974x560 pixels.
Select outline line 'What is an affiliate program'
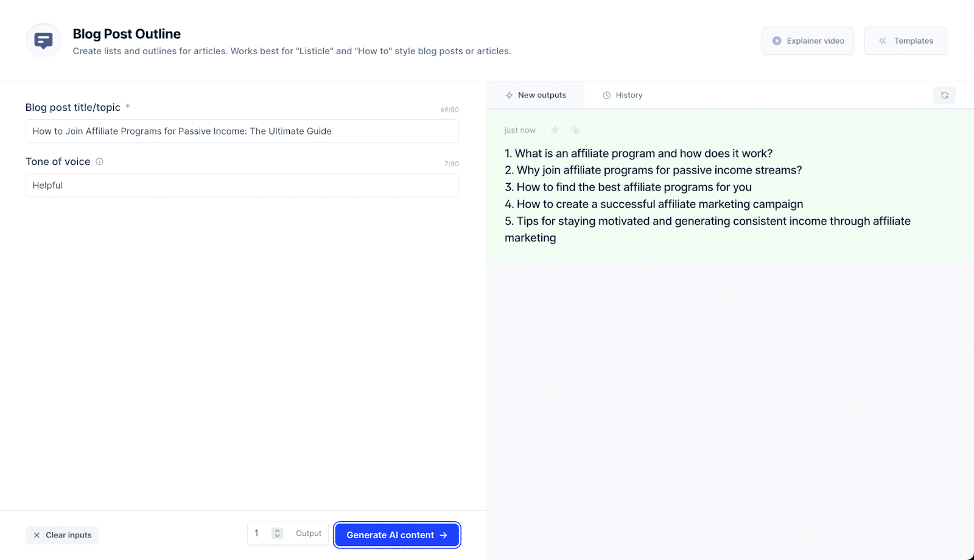tap(639, 153)
